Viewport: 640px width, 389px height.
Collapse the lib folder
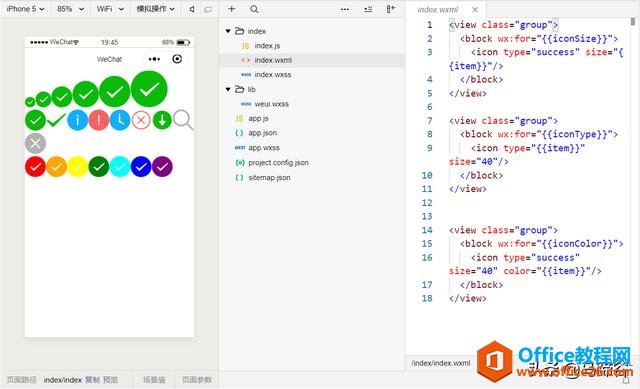[228, 89]
